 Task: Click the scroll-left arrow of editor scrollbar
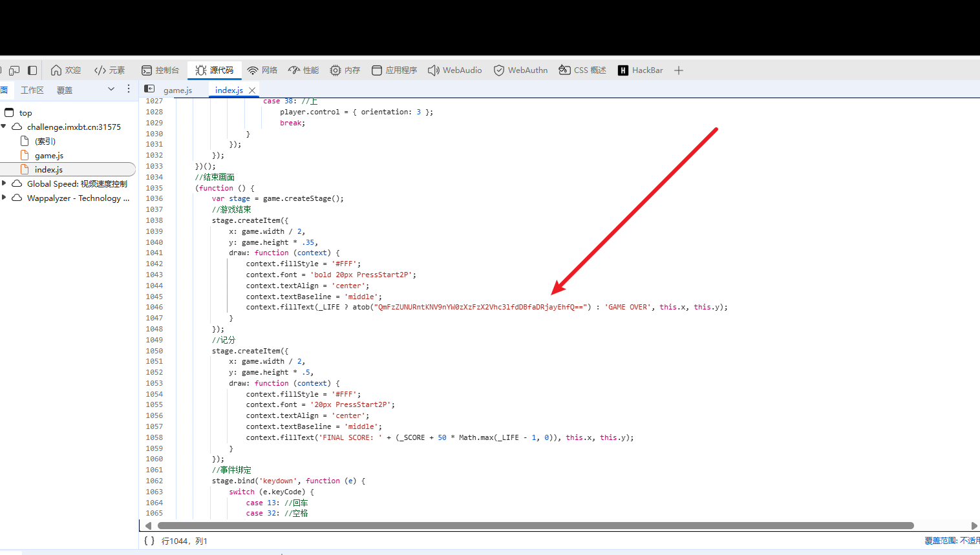(x=148, y=526)
